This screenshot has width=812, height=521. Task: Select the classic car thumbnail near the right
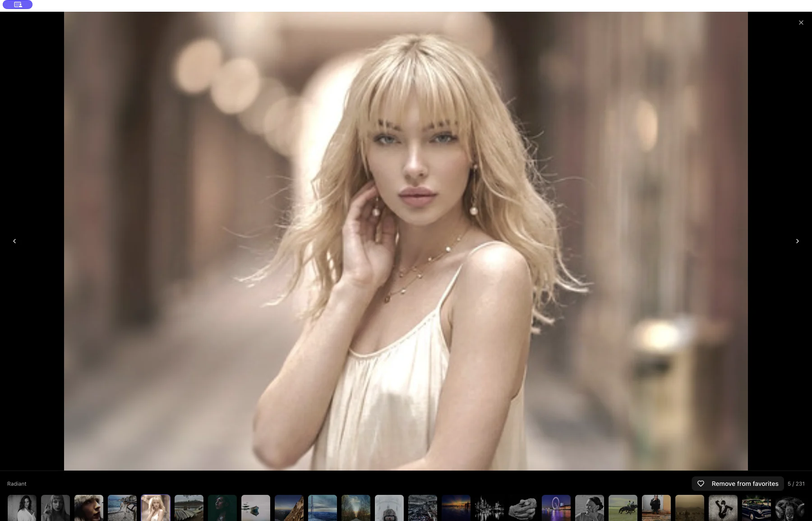[x=757, y=508]
